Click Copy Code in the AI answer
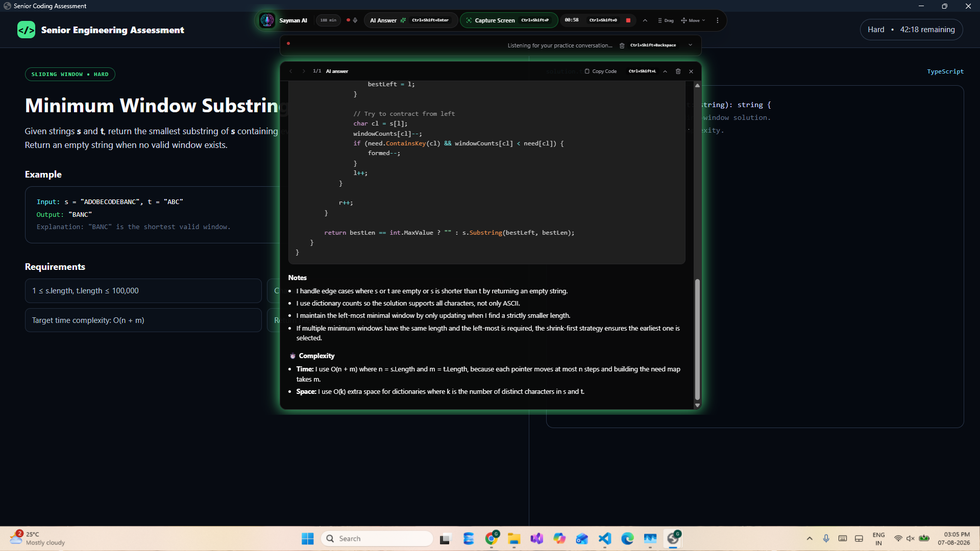The image size is (980, 551). point(601,71)
